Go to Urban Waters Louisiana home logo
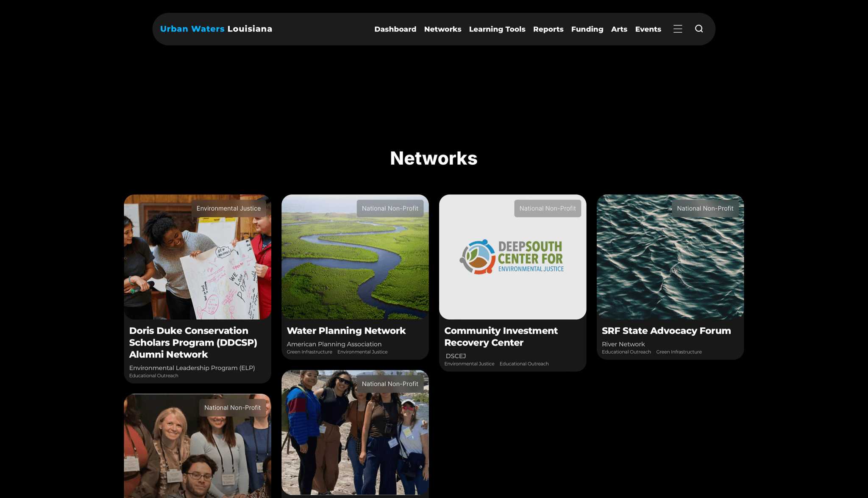Screen dimensions: 868x498 pos(216,29)
